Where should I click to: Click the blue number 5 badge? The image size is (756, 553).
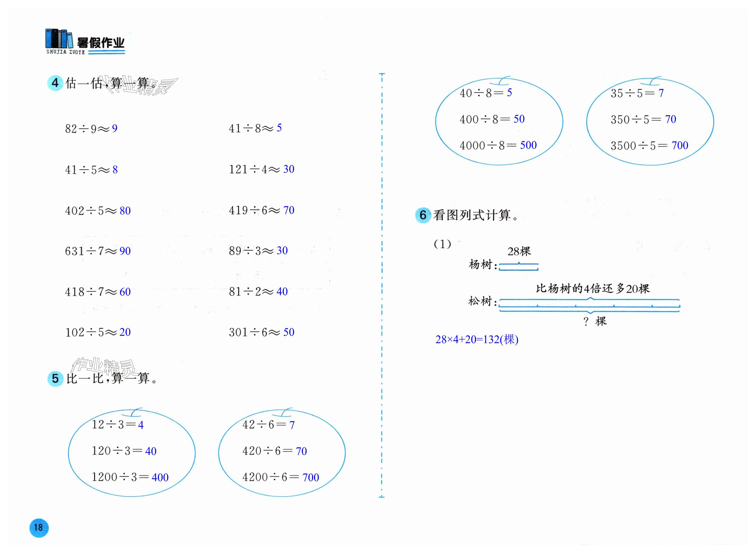coord(55,379)
